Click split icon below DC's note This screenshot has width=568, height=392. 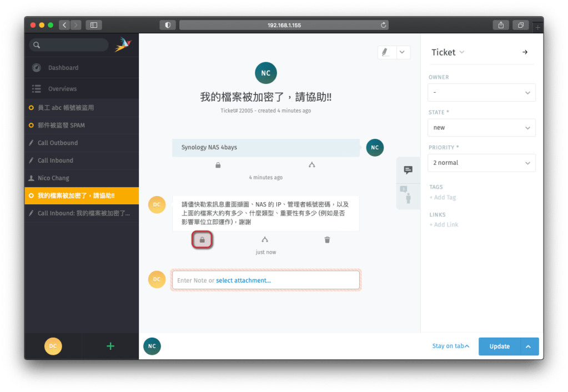pos(265,240)
